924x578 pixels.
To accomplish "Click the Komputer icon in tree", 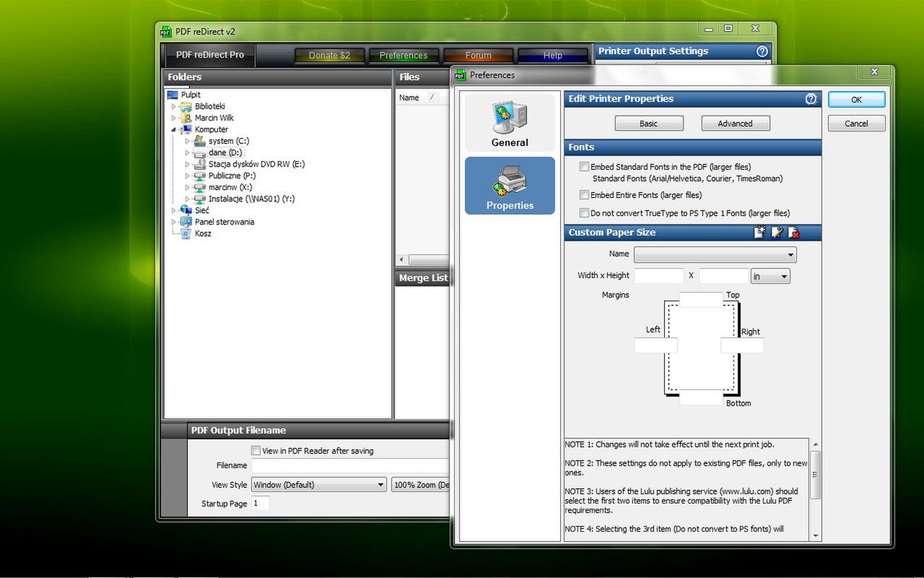I will 186,129.
